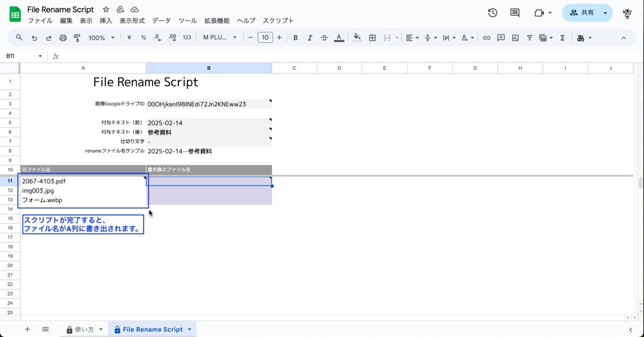Expand the share options arrow beside 共有
Viewport: 644px width, 337px height.
coord(605,13)
